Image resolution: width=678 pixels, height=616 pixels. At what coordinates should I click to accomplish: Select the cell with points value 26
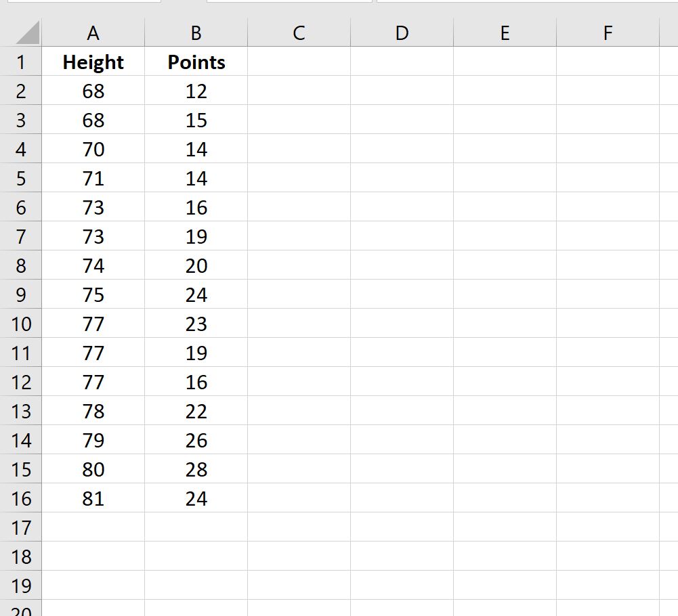pyautogui.click(x=195, y=440)
